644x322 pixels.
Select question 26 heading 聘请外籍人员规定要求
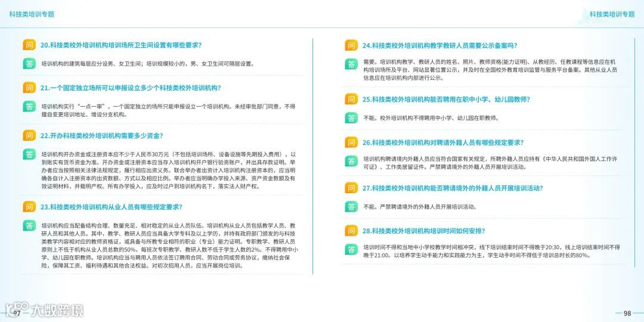point(443,143)
